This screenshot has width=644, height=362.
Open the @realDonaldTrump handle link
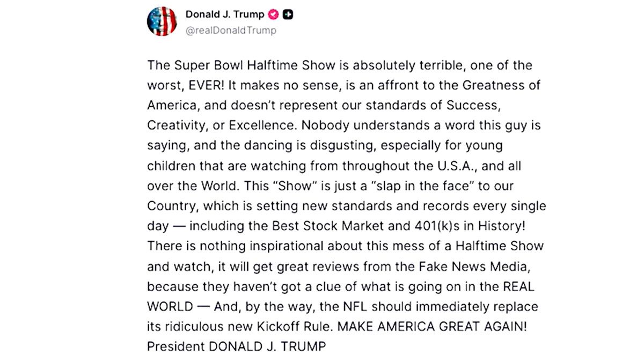click(x=231, y=31)
